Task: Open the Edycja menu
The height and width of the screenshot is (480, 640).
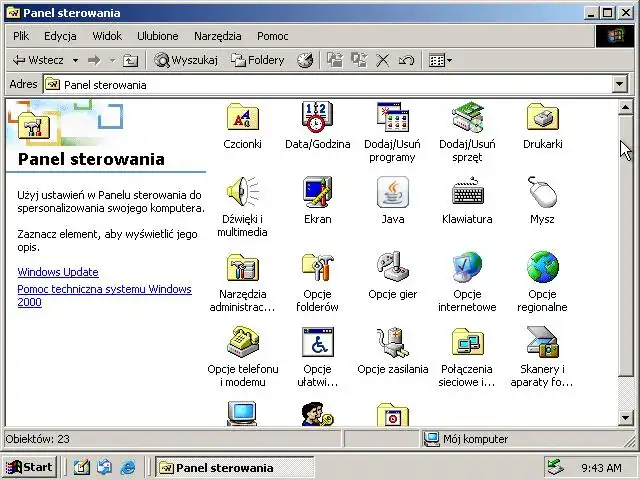Action: pyautogui.click(x=60, y=36)
